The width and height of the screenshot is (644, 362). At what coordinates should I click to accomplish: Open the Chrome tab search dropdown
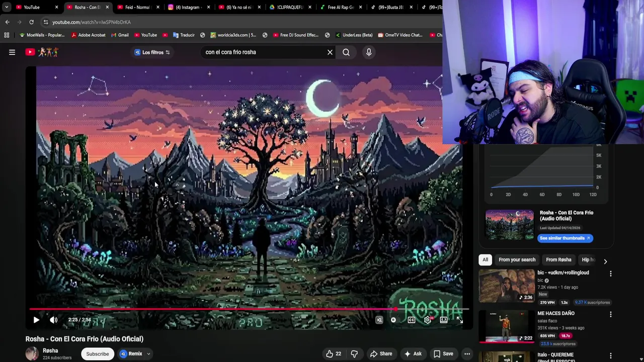point(7,7)
